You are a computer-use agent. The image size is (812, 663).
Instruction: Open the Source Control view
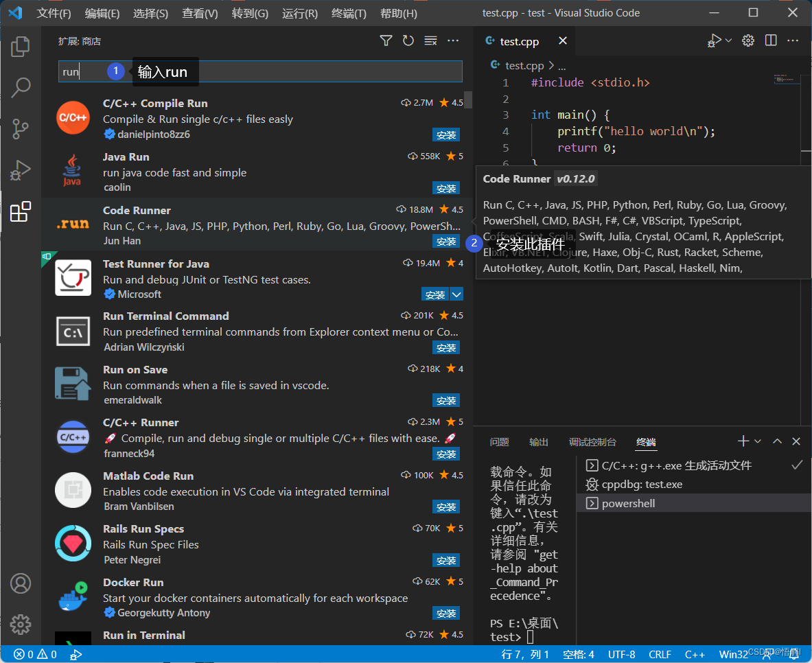point(20,129)
